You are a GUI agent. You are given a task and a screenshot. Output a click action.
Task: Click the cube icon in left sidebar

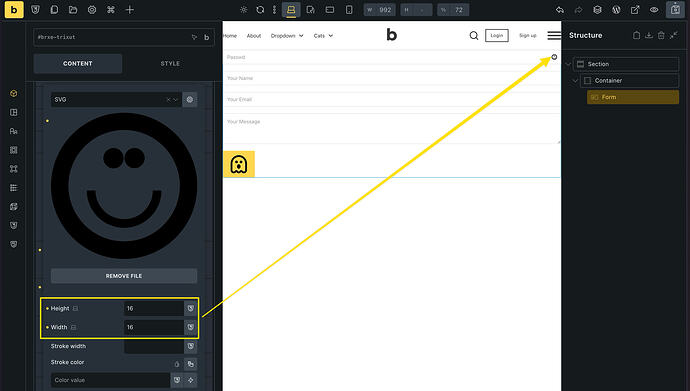14,93
